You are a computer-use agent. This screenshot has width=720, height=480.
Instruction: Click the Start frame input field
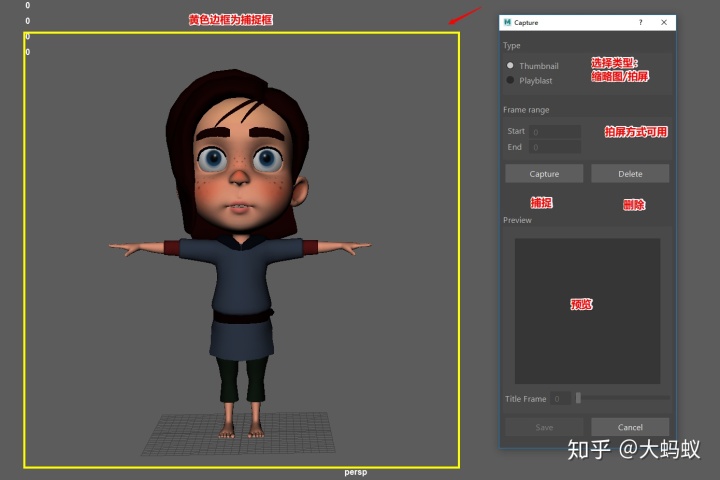[x=555, y=132]
